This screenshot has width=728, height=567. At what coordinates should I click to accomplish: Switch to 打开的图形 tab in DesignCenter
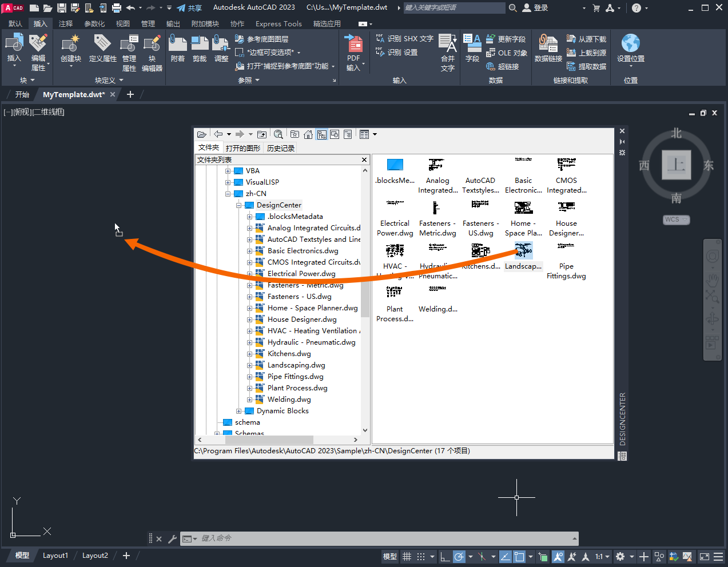click(243, 148)
